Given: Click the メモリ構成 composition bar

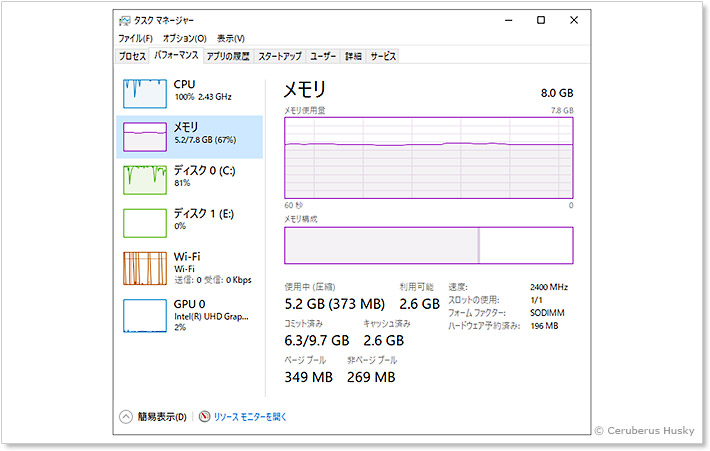Looking at the screenshot, I should point(429,245).
